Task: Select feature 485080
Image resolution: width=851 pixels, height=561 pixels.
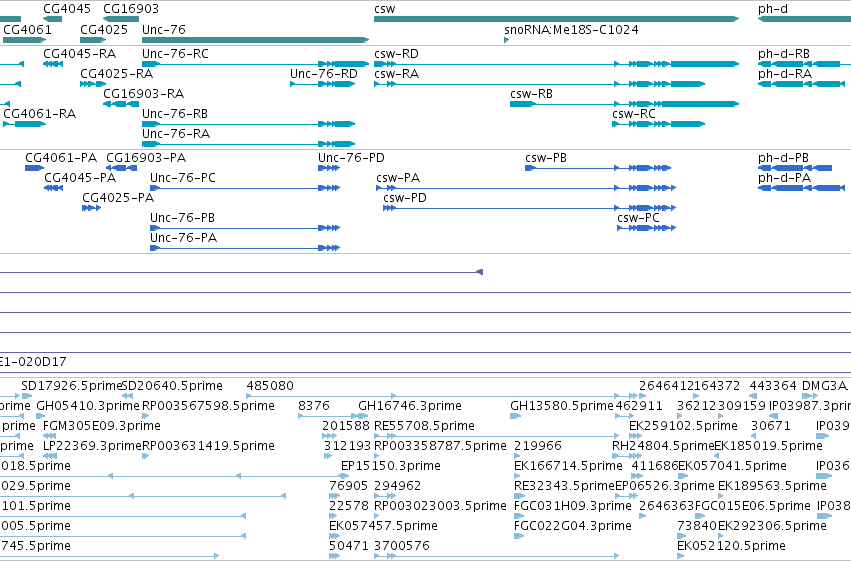Action: point(270,386)
